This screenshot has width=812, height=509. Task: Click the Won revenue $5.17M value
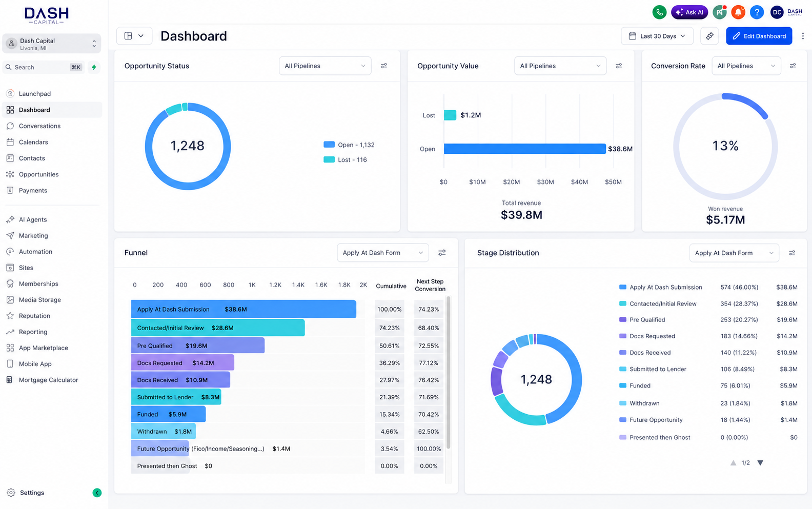coord(725,220)
